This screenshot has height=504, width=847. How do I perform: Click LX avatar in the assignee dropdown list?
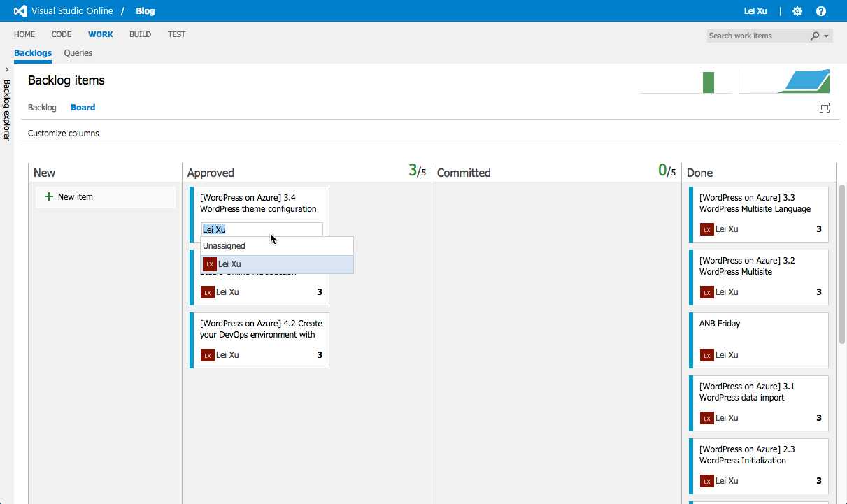coord(209,264)
